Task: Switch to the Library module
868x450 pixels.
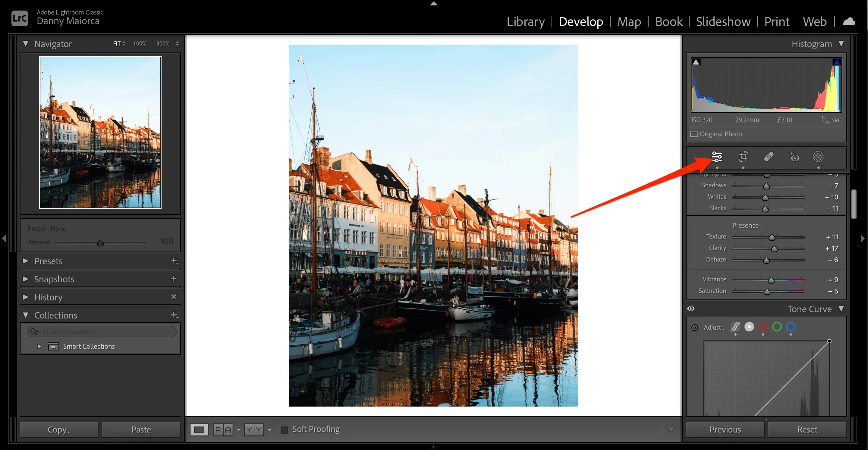Action: [526, 21]
